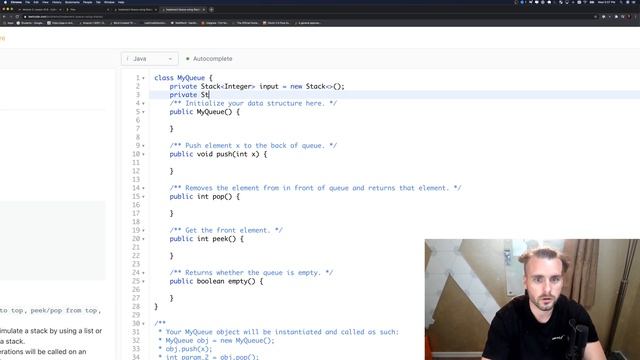This screenshot has height=360, width=640.
Task: Open the Chrome menu in the menu bar
Action: pos(16,2)
